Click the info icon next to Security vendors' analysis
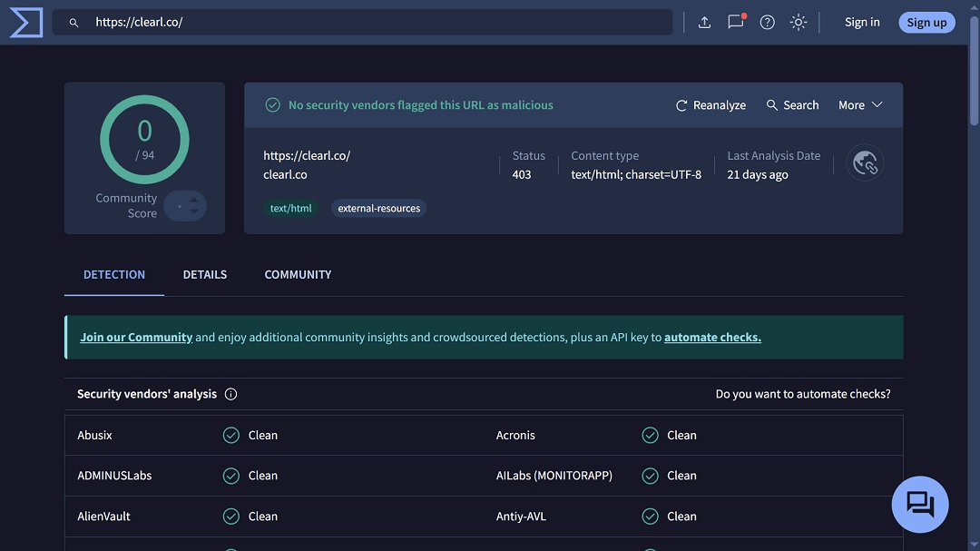This screenshot has width=980, height=551. pos(230,394)
